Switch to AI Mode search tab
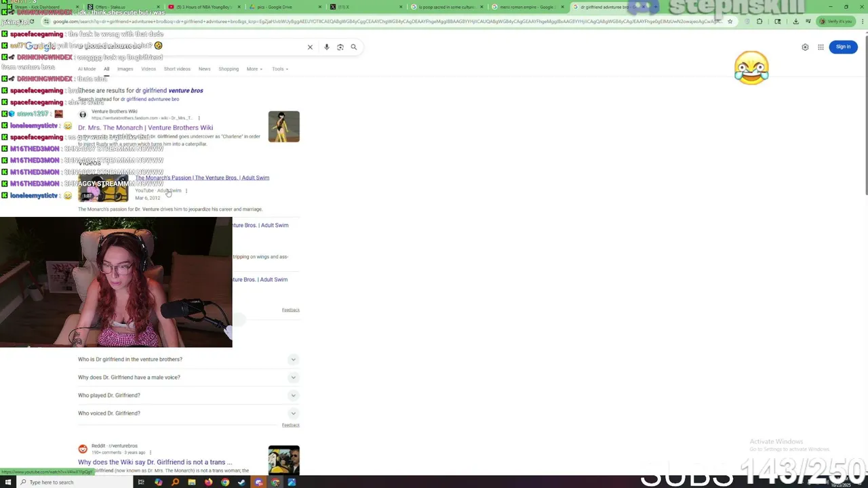 tap(87, 68)
